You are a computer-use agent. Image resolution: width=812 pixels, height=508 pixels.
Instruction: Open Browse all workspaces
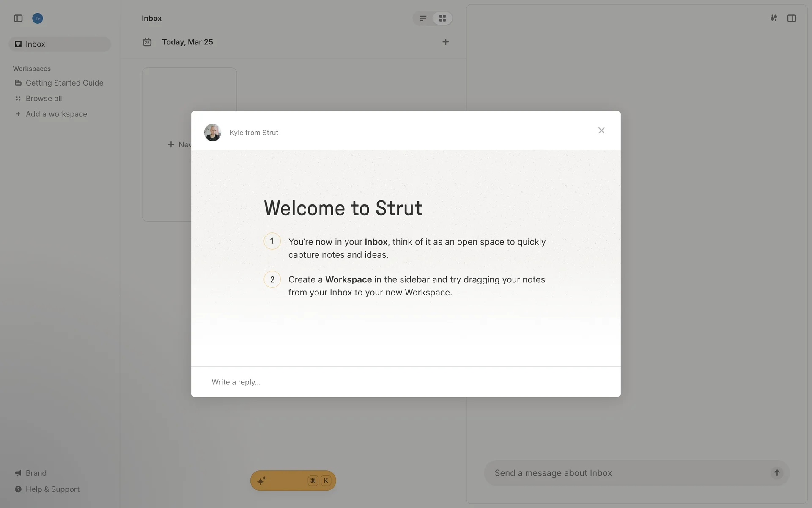pos(44,98)
